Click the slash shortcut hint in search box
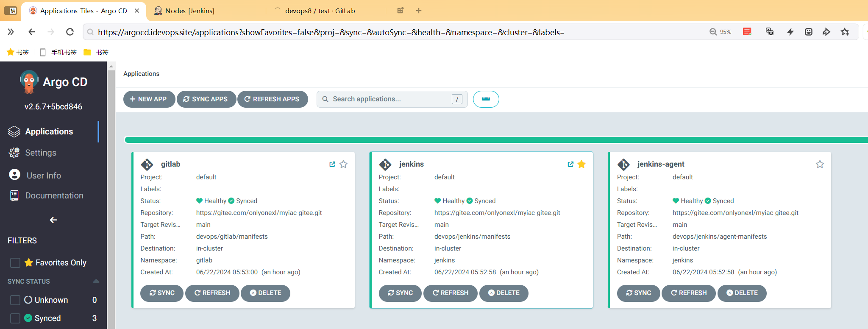 point(457,99)
